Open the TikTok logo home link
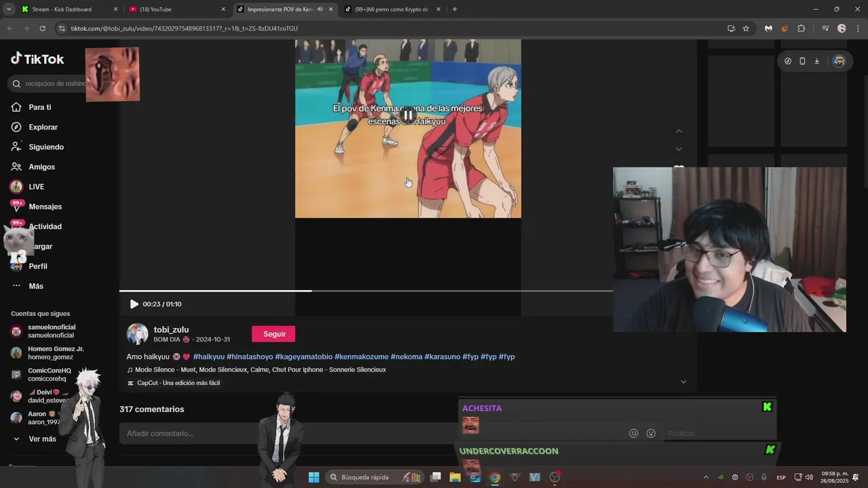This screenshot has height=488, width=868. coord(37,59)
